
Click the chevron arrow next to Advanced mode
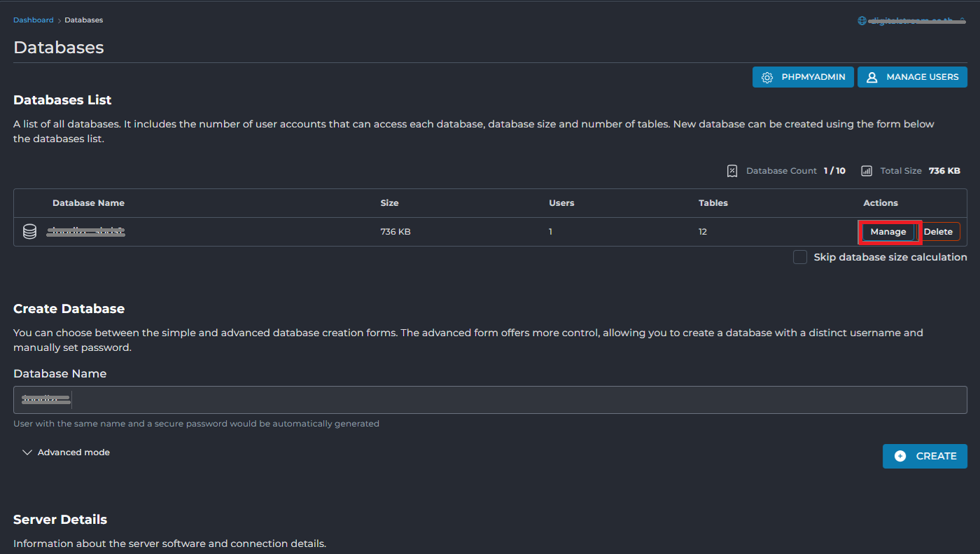[27, 452]
